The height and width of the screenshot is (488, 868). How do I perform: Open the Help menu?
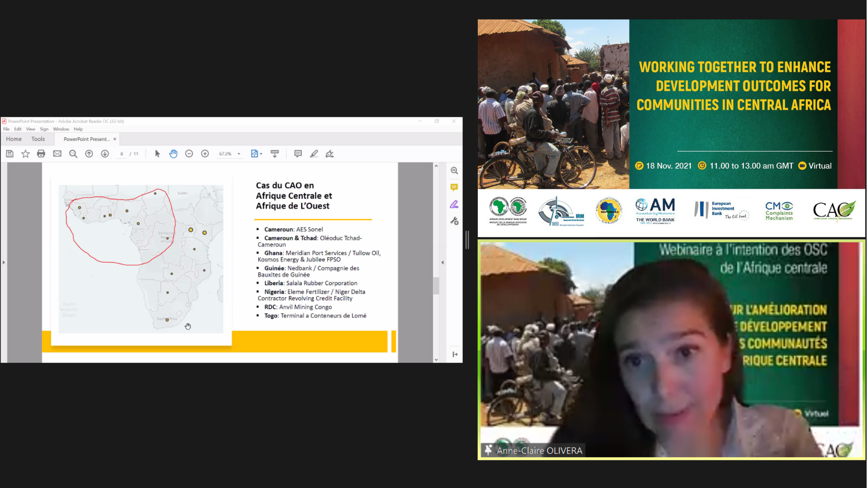click(x=78, y=129)
